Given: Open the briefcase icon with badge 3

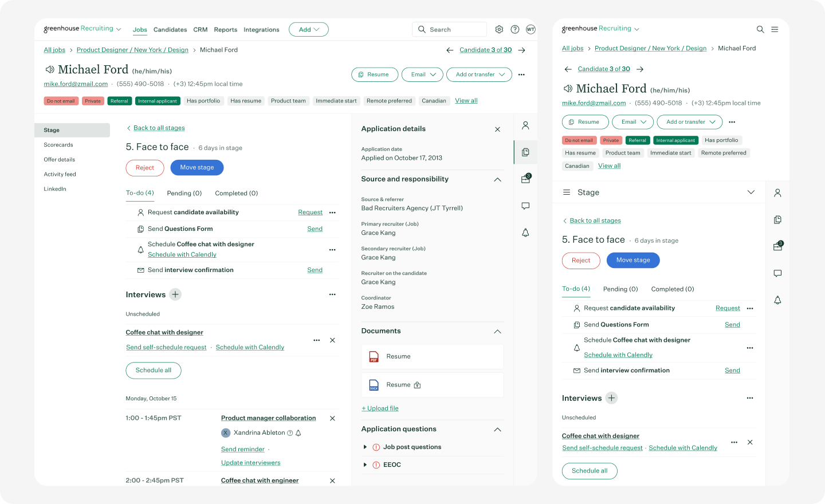Looking at the screenshot, I should [525, 179].
